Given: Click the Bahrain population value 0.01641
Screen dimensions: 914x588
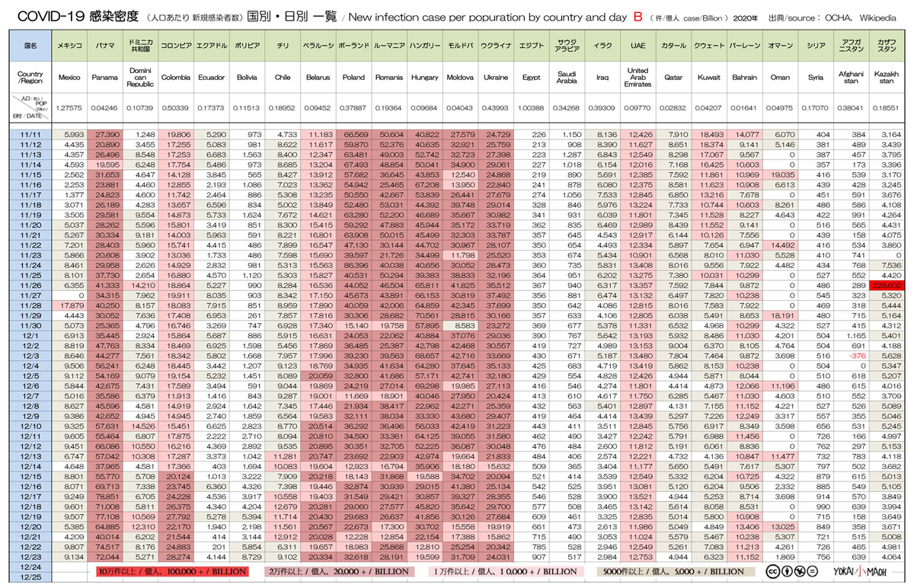Looking at the screenshot, I should tap(745, 108).
